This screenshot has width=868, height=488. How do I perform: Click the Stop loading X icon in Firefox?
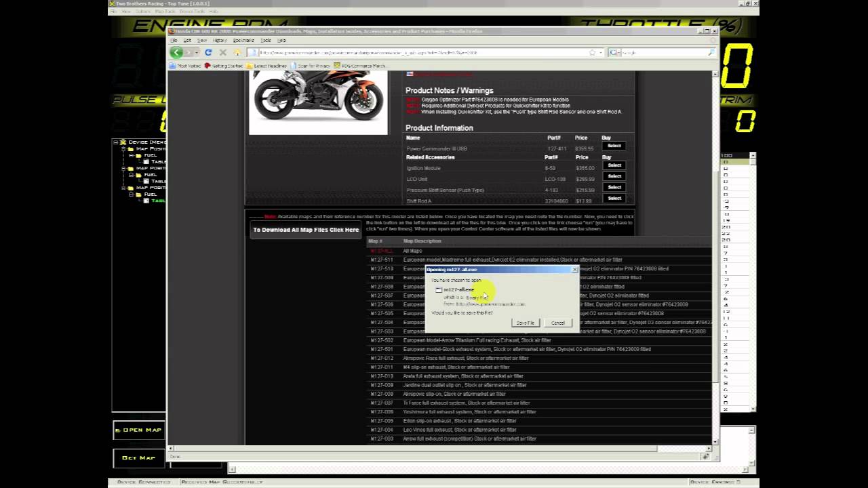tap(222, 52)
